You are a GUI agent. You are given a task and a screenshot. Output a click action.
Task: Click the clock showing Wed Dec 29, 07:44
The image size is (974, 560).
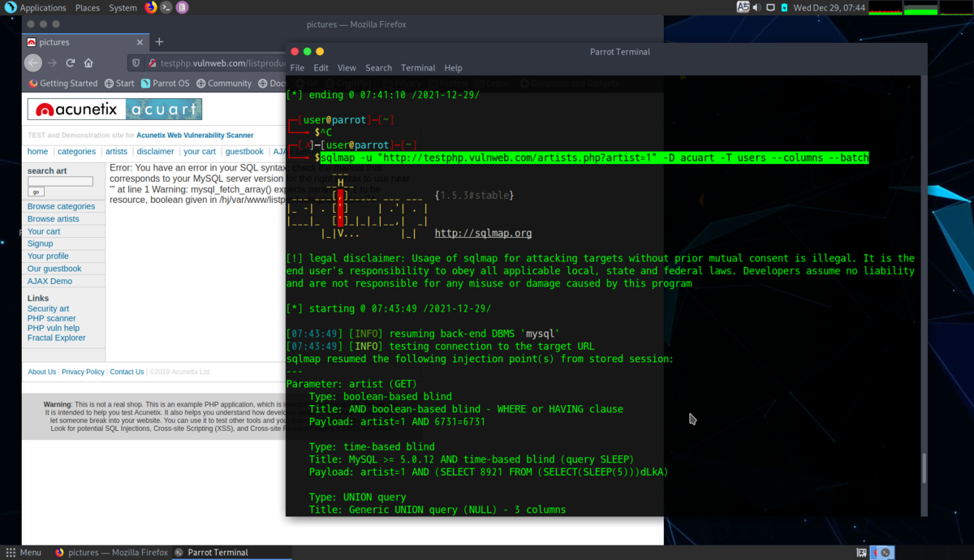point(828,7)
